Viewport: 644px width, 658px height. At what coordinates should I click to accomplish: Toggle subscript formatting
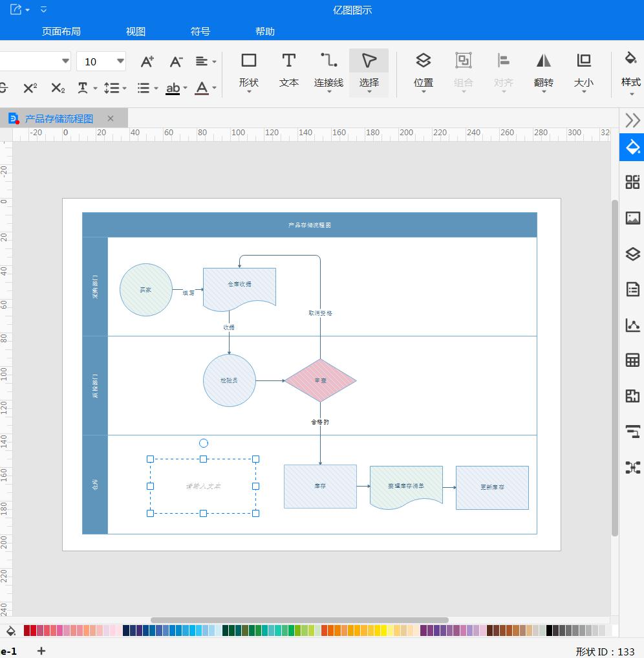tap(58, 88)
